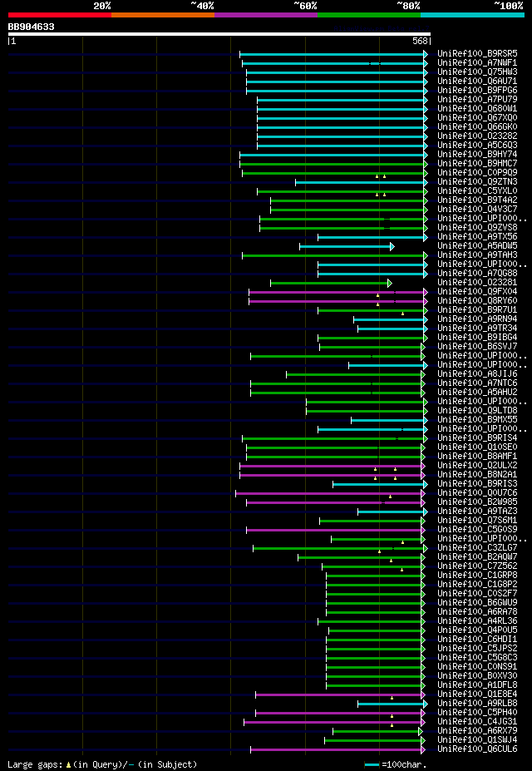Click the green ~80% identity legend segment
Image resolution: width=532 pixels, height=771 pixels.
(x=369, y=15)
